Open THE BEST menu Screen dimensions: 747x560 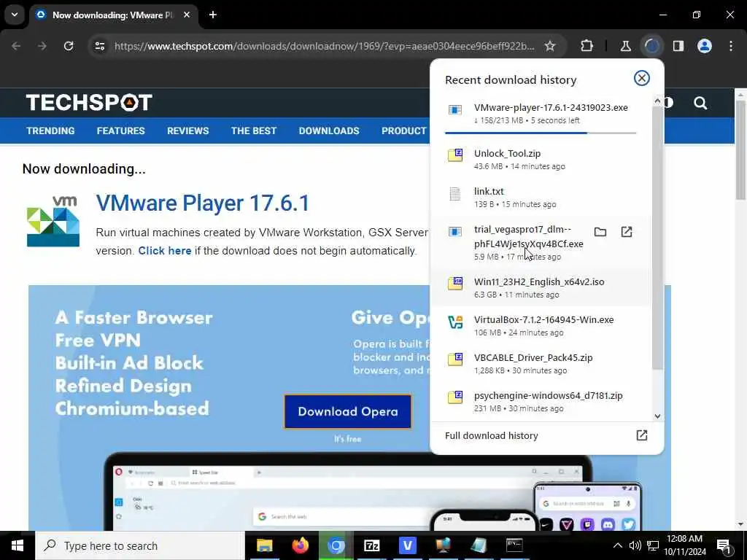click(254, 131)
